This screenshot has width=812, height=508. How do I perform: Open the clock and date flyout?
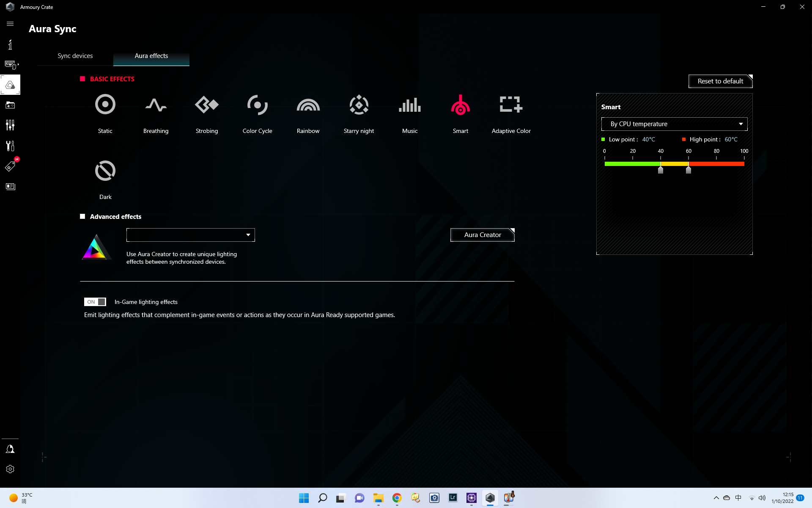point(782,498)
